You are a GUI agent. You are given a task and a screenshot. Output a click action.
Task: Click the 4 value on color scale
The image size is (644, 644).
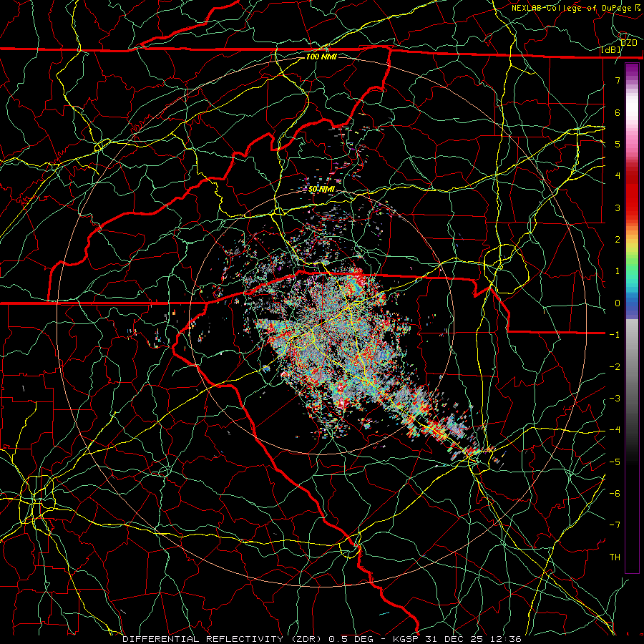pyautogui.click(x=618, y=176)
